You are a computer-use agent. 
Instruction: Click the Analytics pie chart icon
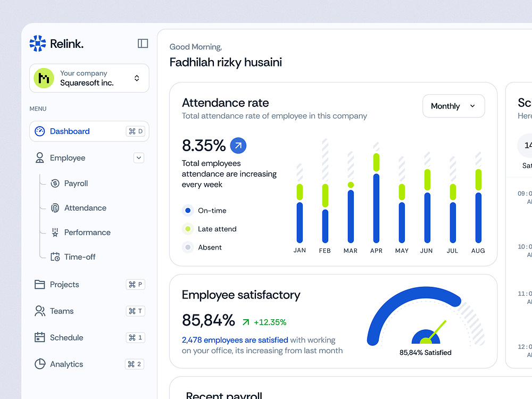[39, 364]
